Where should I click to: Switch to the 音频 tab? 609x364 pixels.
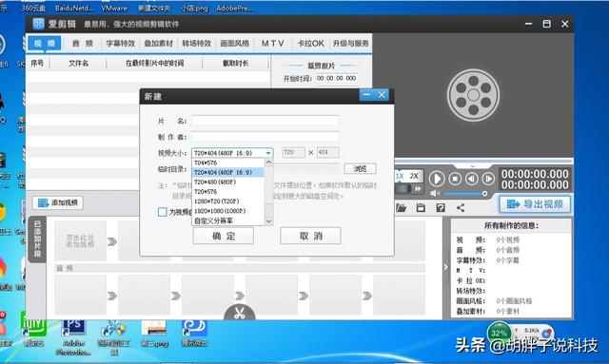coord(83,44)
